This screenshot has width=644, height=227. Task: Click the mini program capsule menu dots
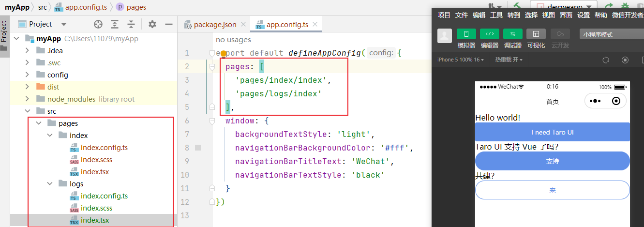point(595,101)
